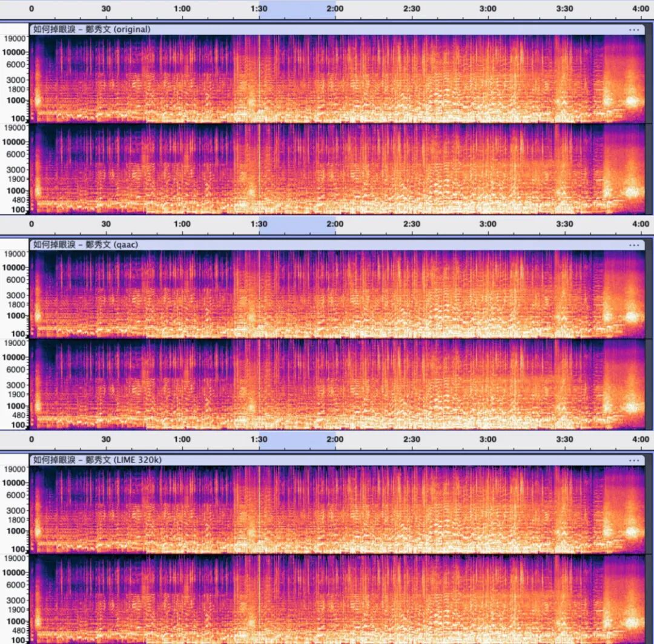This screenshot has width=654, height=644.
Task: Click the upper channel spectrogram of the (original) track
Action: (337, 79)
